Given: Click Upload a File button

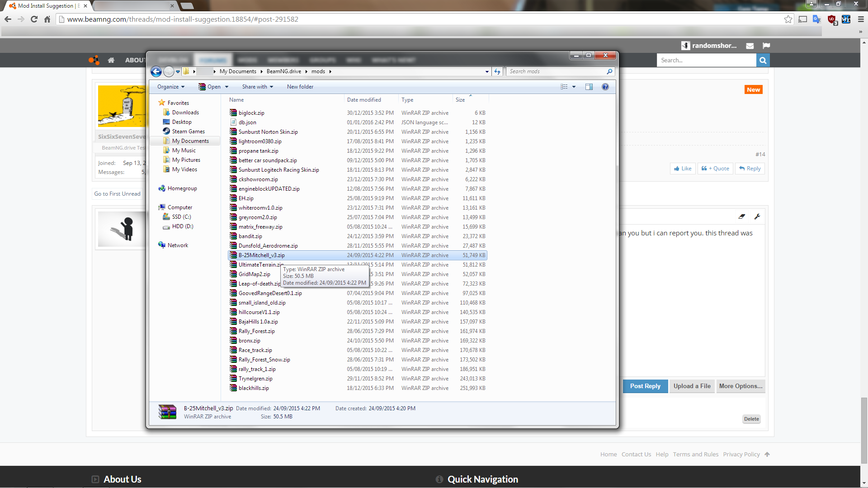Looking at the screenshot, I should [x=692, y=386].
